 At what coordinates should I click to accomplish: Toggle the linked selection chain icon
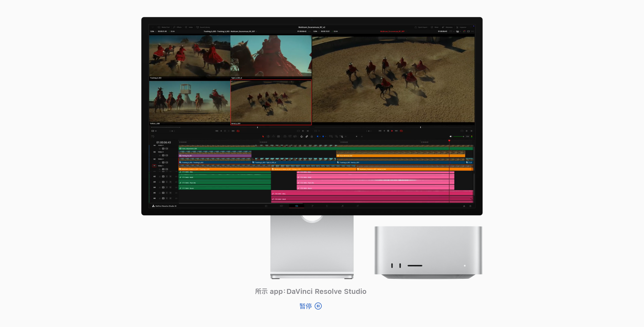click(x=307, y=136)
